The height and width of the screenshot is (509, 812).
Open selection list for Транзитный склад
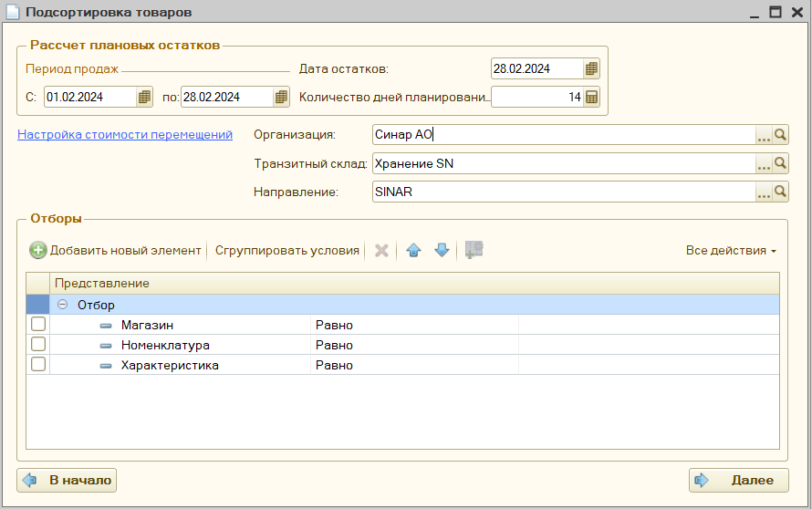764,163
